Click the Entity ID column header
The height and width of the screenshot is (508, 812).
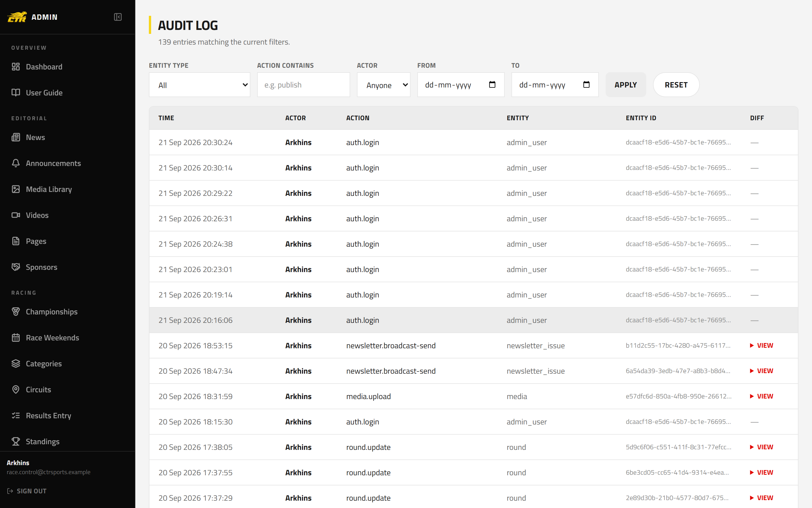tap(641, 118)
